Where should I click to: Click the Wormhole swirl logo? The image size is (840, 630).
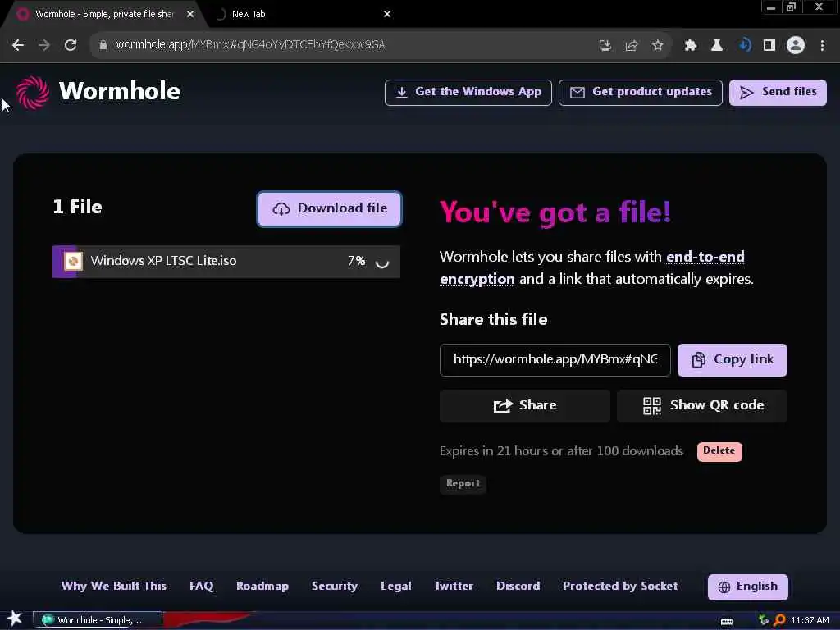(32, 92)
